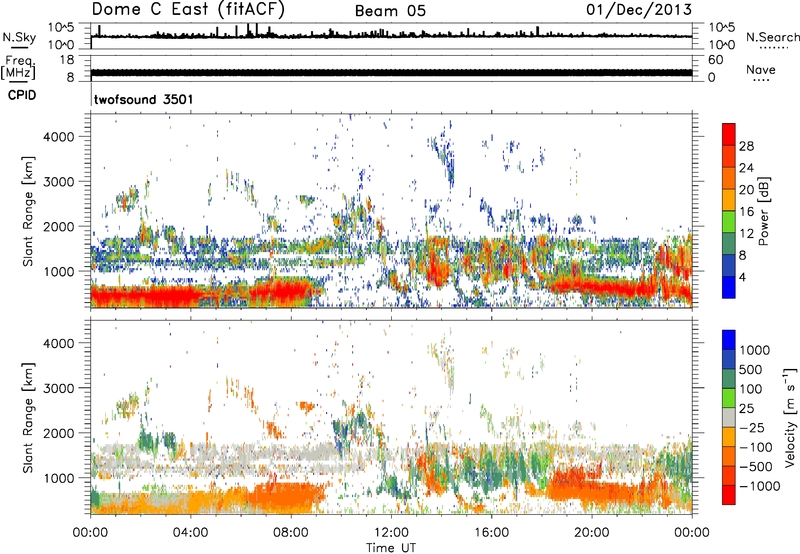Viewport: 800px width, 554px height.
Task: Click the 1000 tick on velocity panel
Action: click(59, 478)
